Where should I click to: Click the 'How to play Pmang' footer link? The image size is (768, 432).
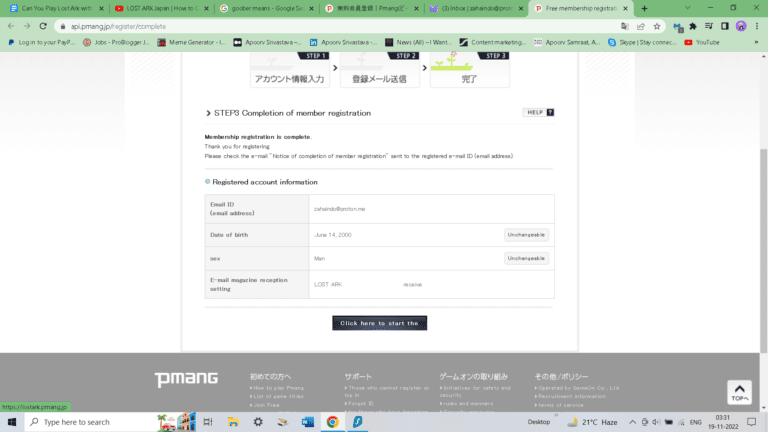pyautogui.click(x=278, y=388)
